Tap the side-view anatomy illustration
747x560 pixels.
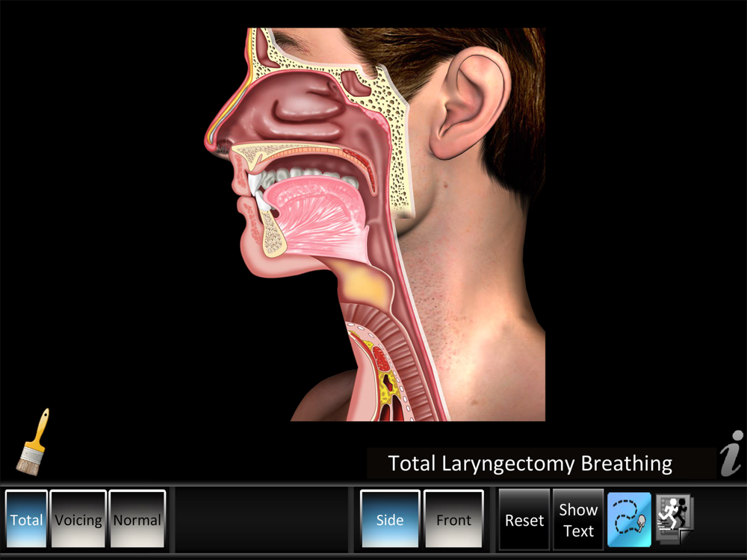(x=374, y=224)
